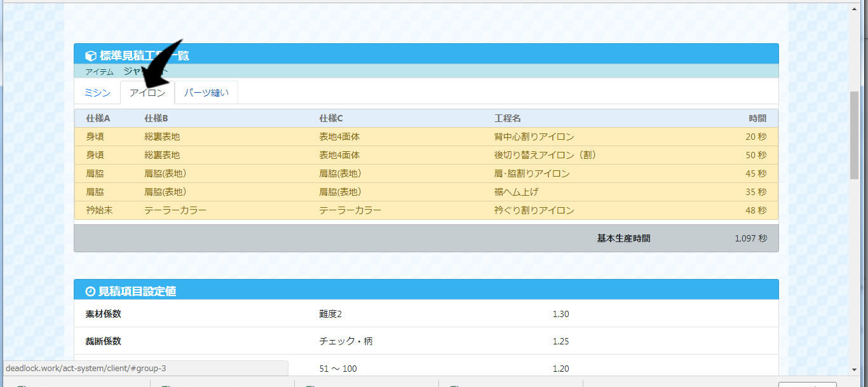Click the 素材係数 label
Image resolution: width=868 pixels, height=387 pixels.
[103, 314]
